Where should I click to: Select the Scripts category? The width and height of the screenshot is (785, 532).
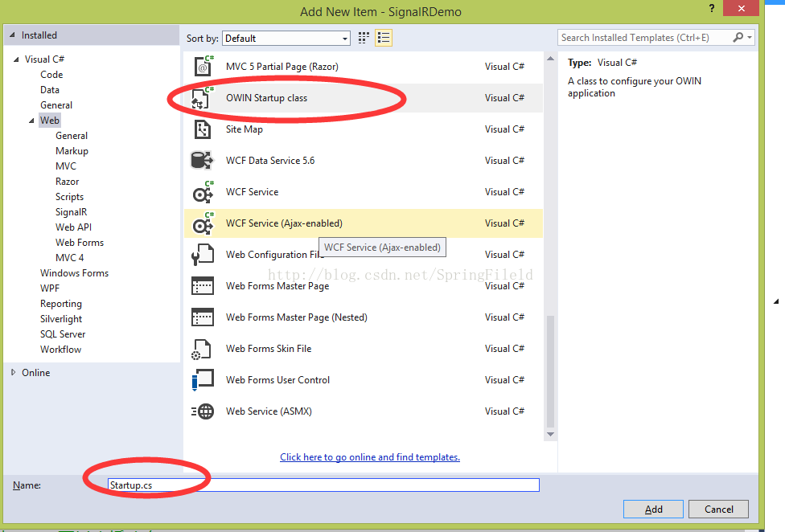pyautogui.click(x=69, y=197)
